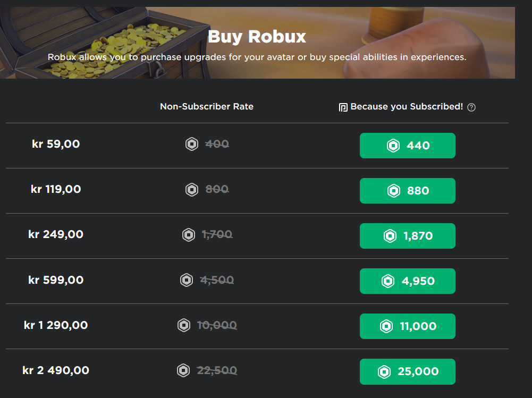The image size is (532, 398).
Task: Click Robux icon next to crossed-out 4,500
Action: pyautogui.click(x=187, y=280)
